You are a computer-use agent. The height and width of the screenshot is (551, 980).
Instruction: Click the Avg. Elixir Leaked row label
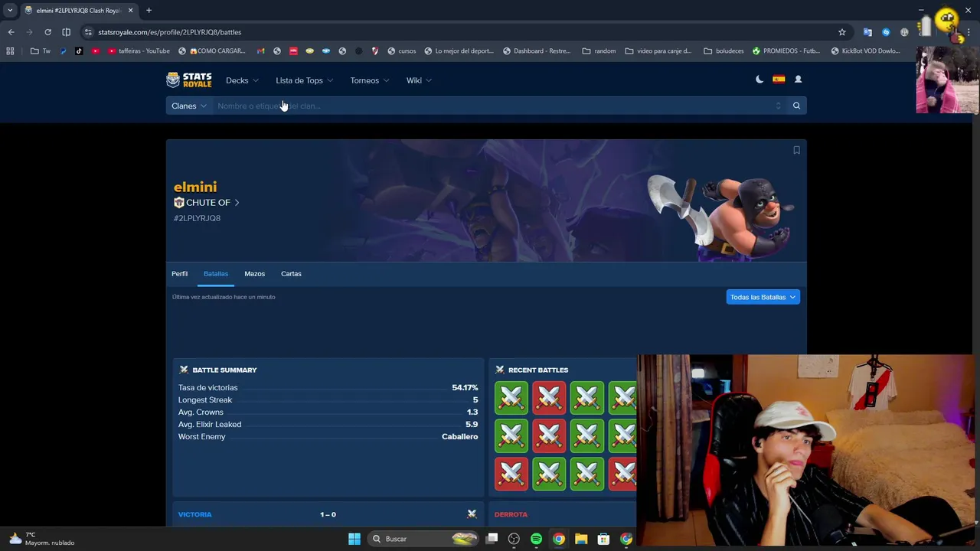click(x=210, y=425)
